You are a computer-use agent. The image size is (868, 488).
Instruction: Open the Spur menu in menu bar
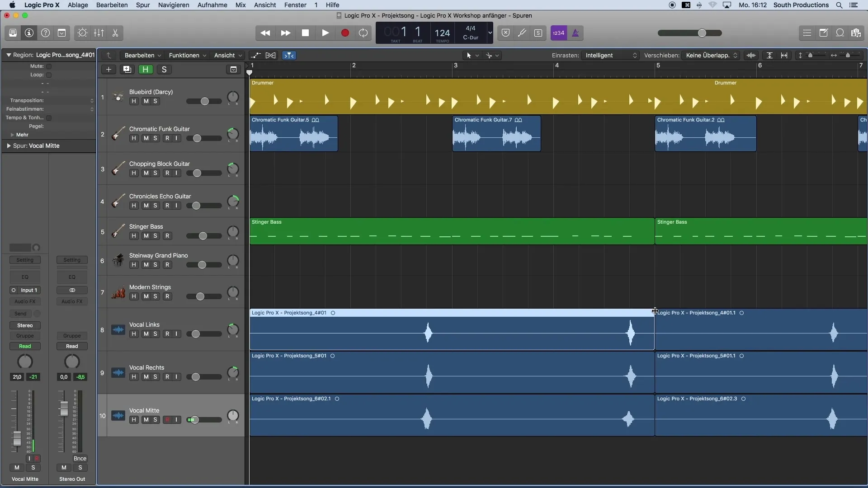point(143,5)
